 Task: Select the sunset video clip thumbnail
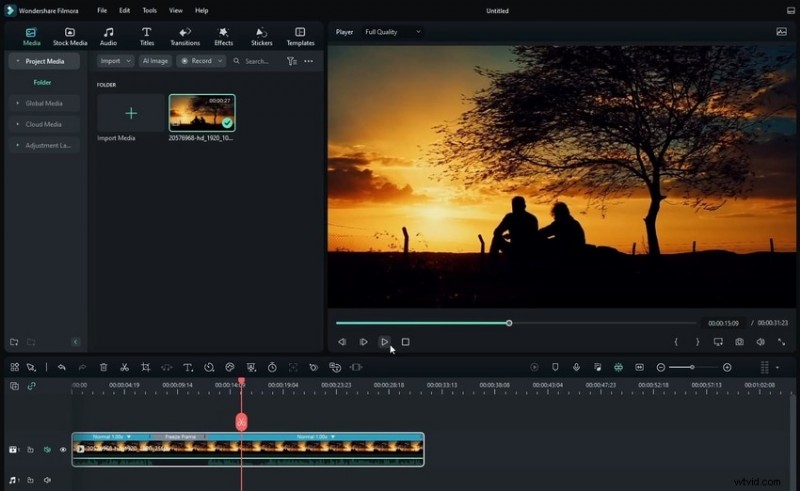(x=202, y=113)
